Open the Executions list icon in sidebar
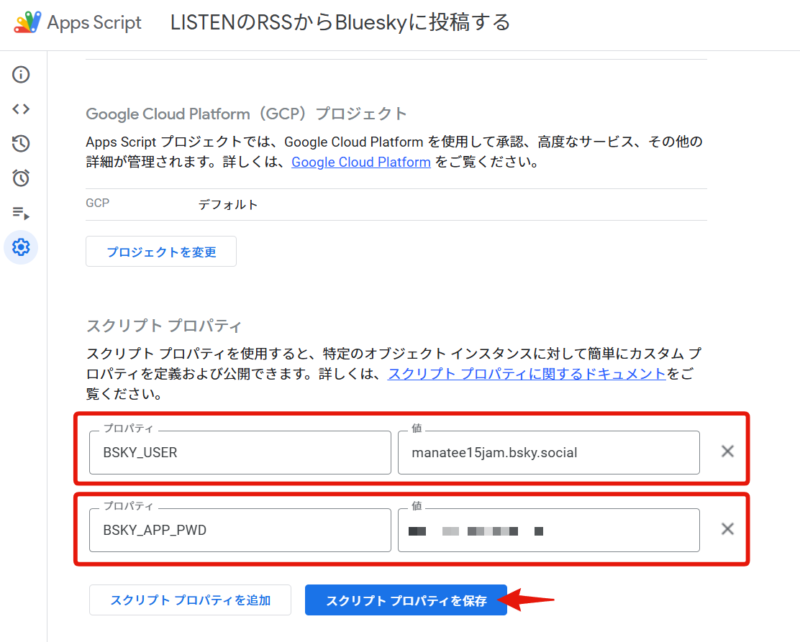 (21, 213)
